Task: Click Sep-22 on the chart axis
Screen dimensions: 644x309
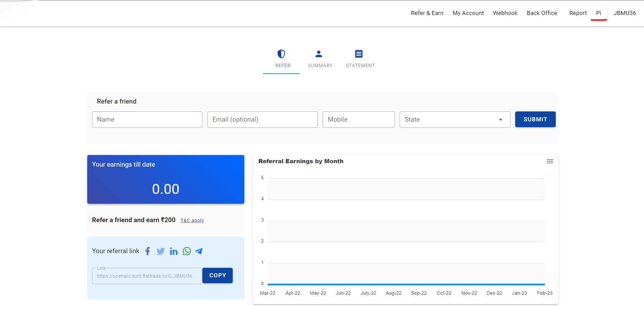Action: (x=419, y=293)
